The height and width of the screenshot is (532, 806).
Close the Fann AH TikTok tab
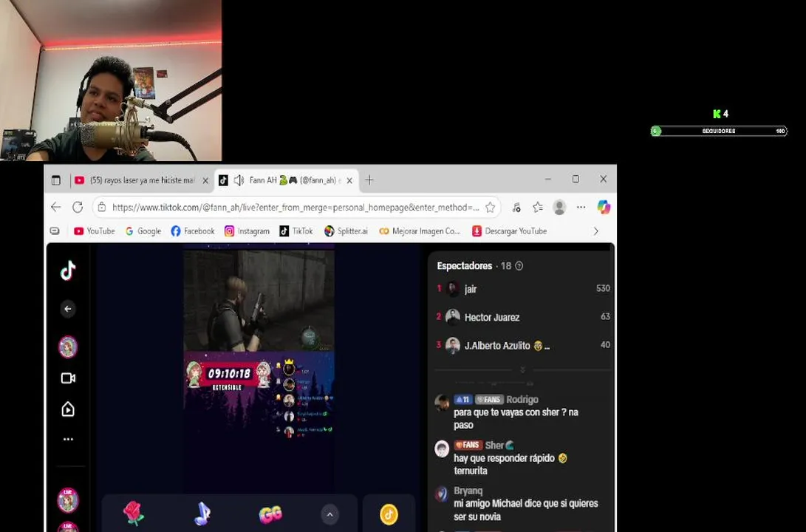tap(349, 180)
